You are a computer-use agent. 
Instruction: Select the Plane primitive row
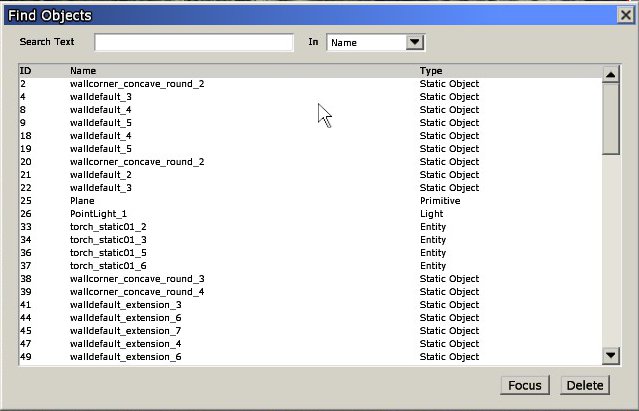(x=84, y=201)
